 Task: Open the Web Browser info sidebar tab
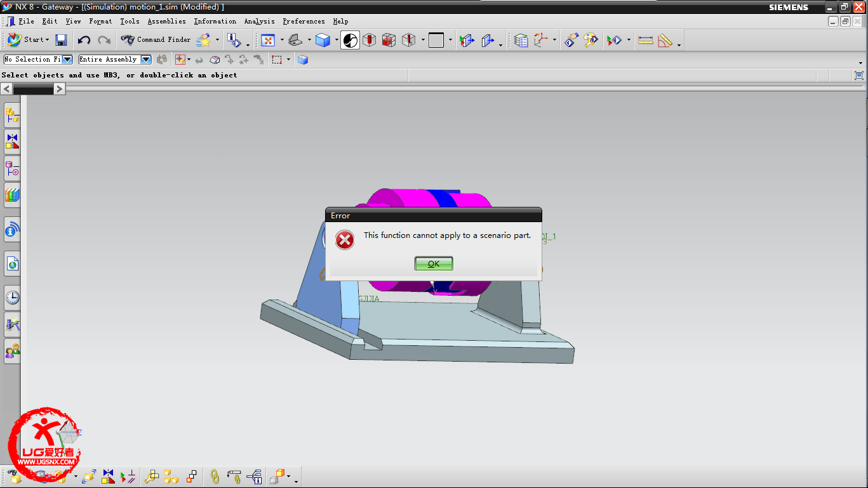pos(12,229)
